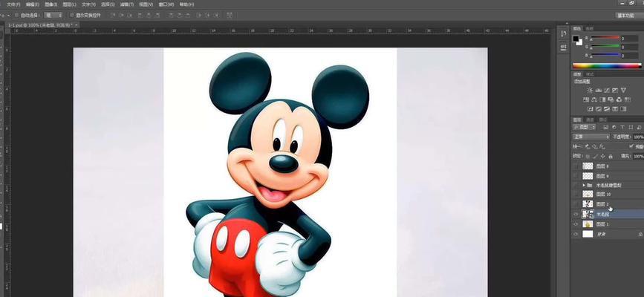This screenshot has width=644, height=297.
Task: Click the black foreground color swatch
Action: point(576,39)
